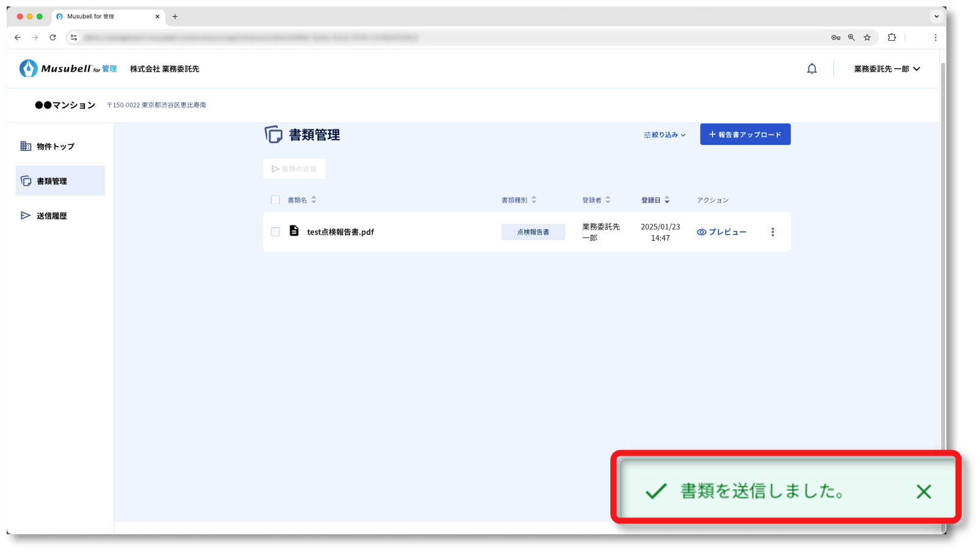Click the document file icon beside test点検報告書.pdf

click(x=294, y=231)
